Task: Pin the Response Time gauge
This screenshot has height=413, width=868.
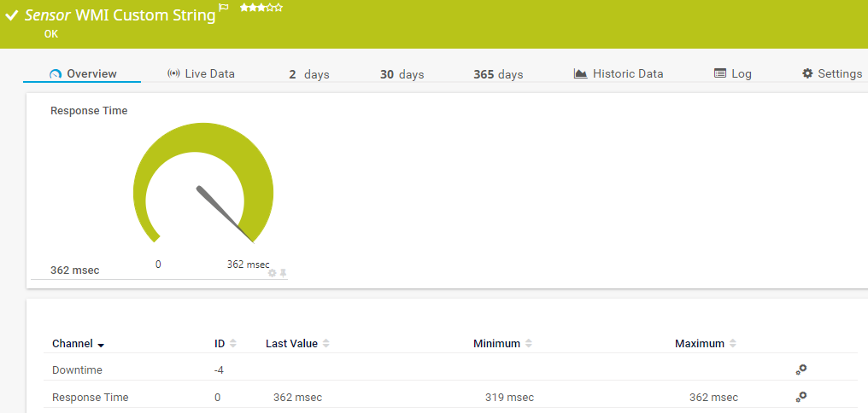Action: tap(284, 273)
